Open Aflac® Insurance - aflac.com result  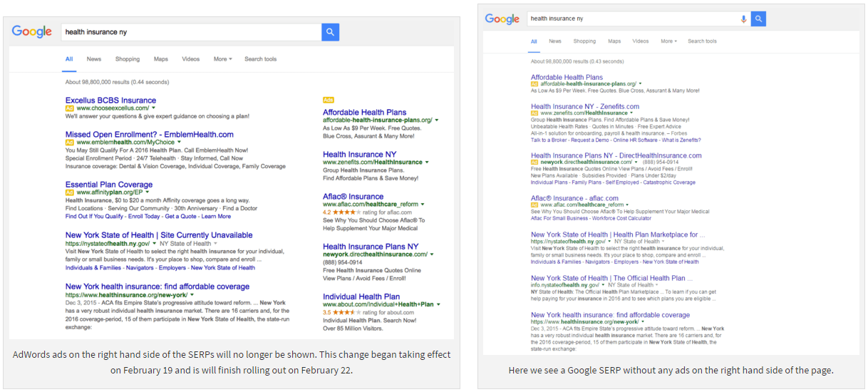[574, 198]
